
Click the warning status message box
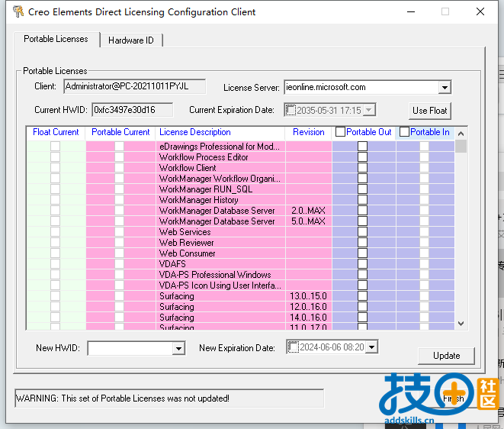(169, 398)
